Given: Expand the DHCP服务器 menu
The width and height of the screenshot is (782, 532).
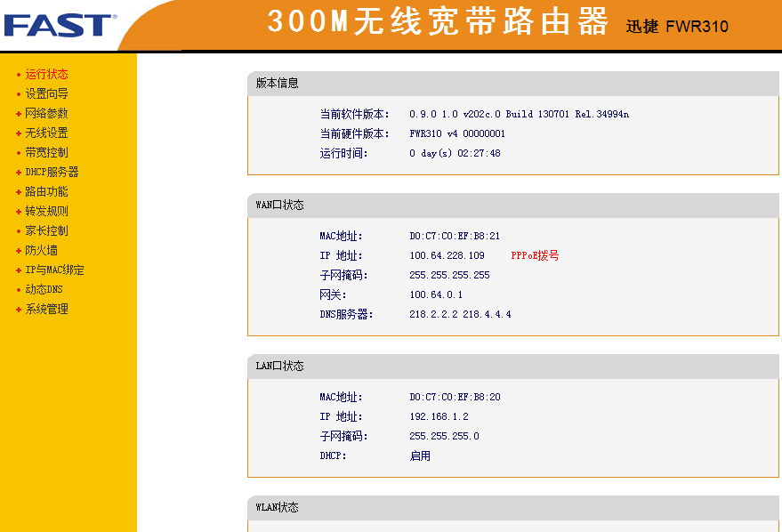Looking at the screenshot, I should 52,172.
